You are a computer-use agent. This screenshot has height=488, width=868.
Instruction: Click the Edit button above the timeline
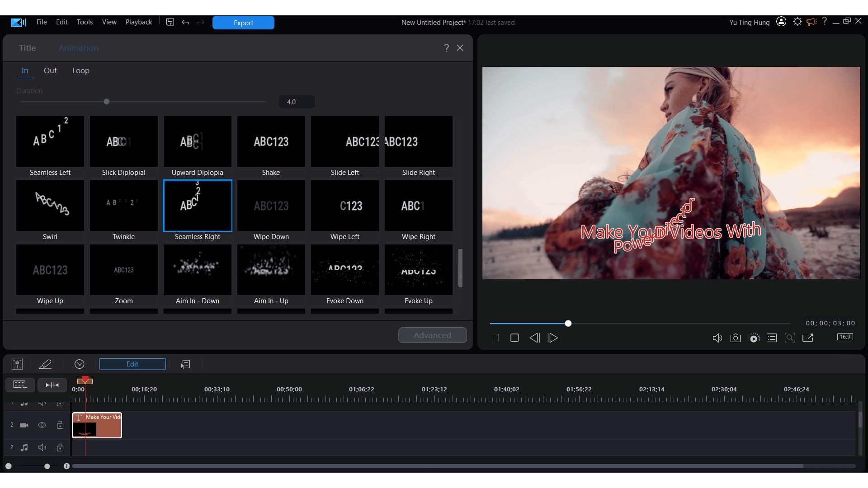point(132,364)
